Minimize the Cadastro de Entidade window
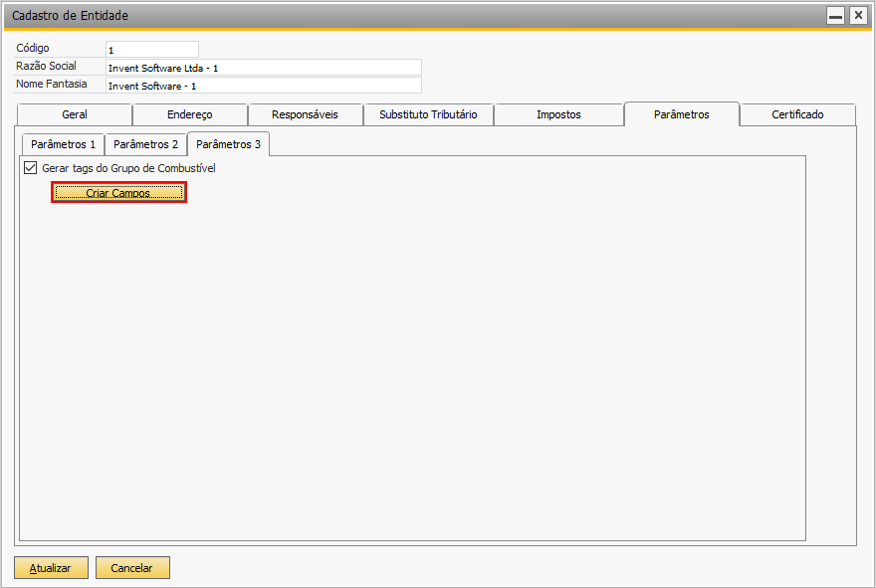The width and height of the screenshot is (876, 588). (836, 16)
